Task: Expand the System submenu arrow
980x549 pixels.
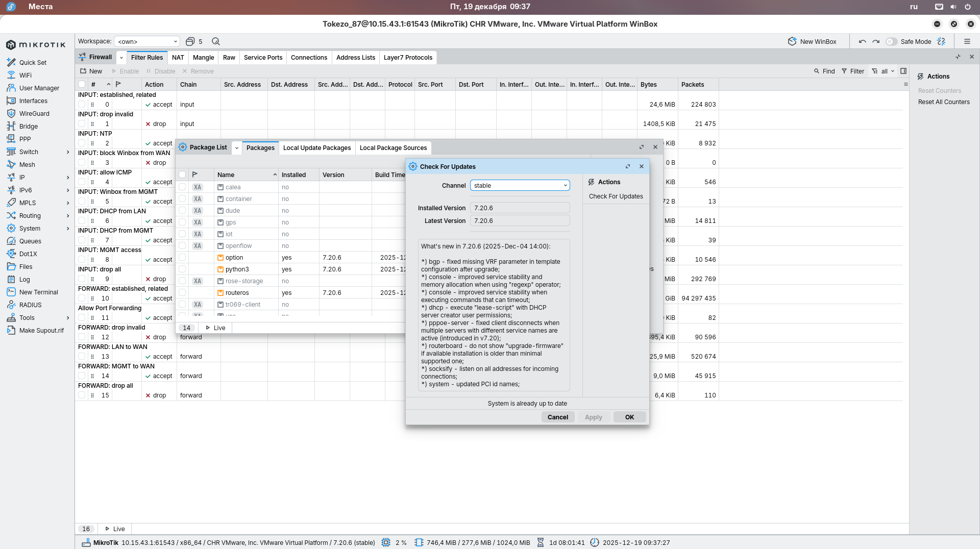Action: 68,228
